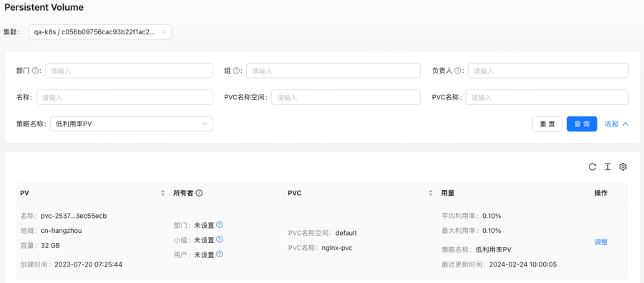This screenshot has width=644, height=283.
Task: Click the refresh table icon
Action: tap(592, 167)
